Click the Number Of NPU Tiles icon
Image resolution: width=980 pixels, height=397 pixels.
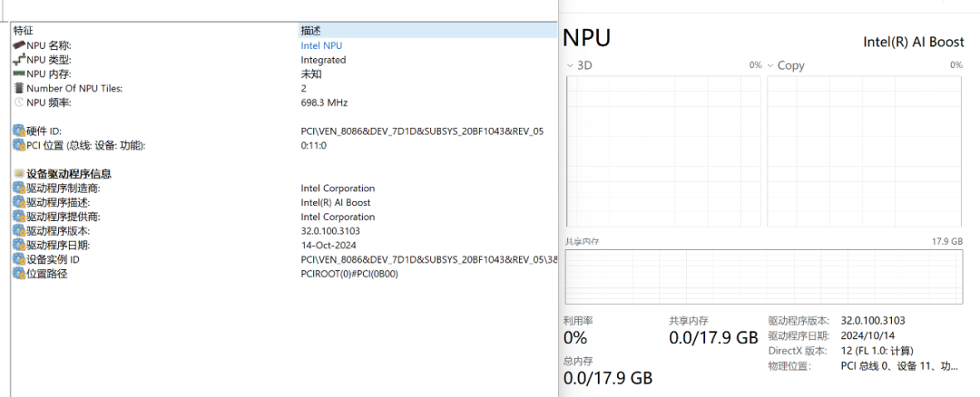[x=19, y=88]
